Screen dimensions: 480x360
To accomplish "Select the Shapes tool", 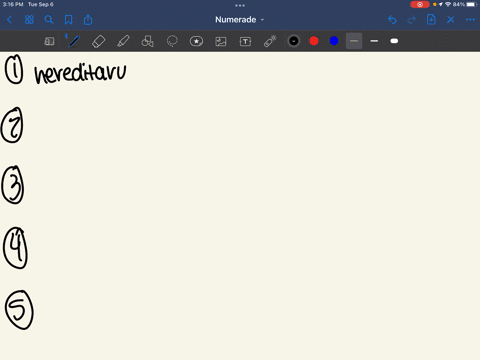I will (147, 41).
